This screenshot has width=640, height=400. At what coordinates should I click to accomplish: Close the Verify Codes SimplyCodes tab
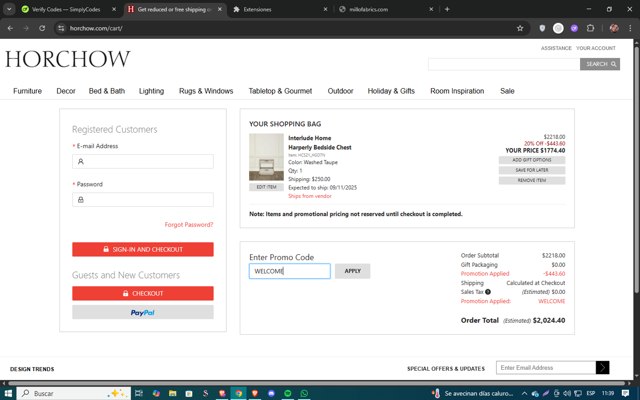click(114, 9)
